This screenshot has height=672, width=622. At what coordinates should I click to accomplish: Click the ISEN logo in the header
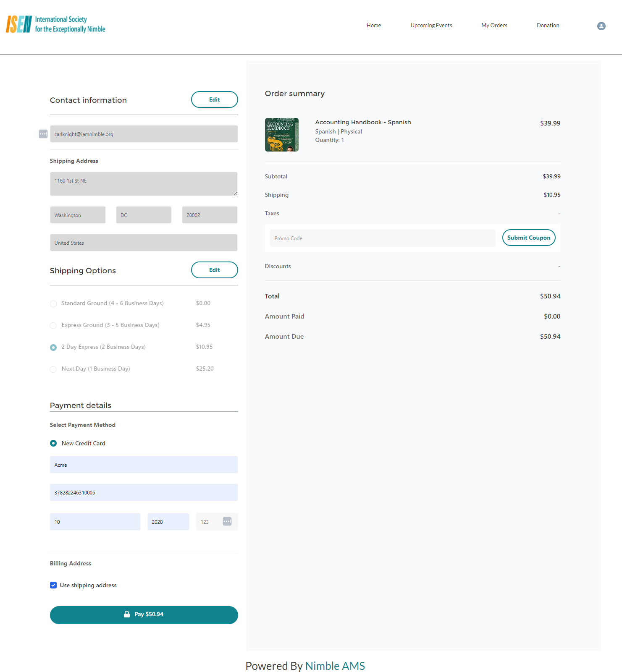[55, 24]
